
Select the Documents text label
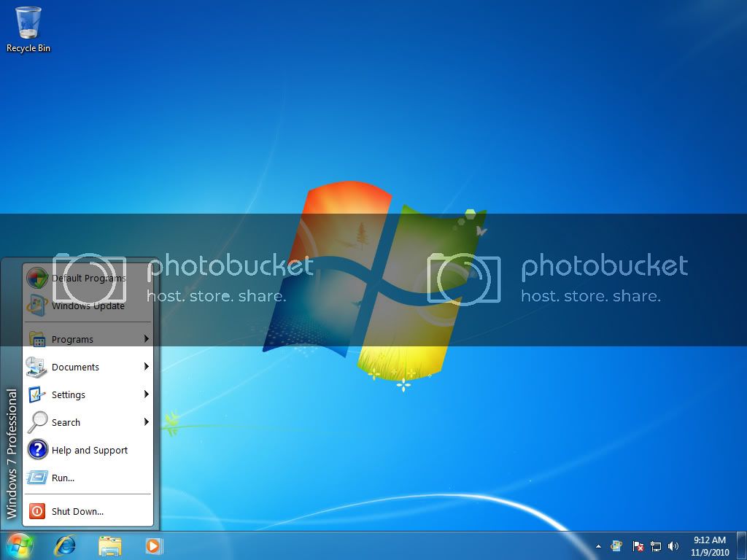[x=75, y=367]
